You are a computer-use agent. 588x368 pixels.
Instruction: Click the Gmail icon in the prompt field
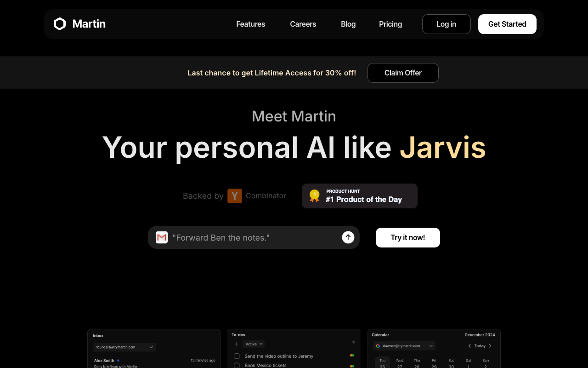coord(162,237)
